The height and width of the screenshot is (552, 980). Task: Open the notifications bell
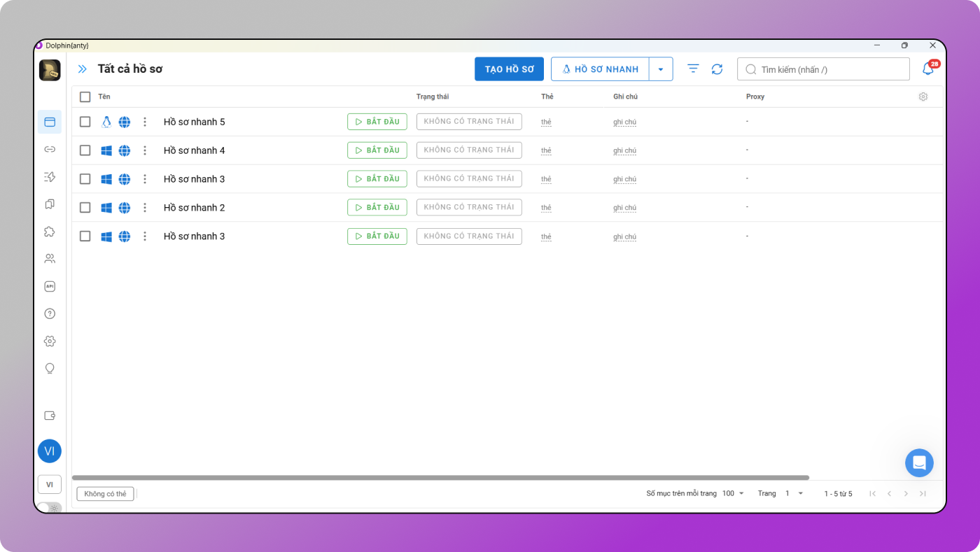[928, 69]
